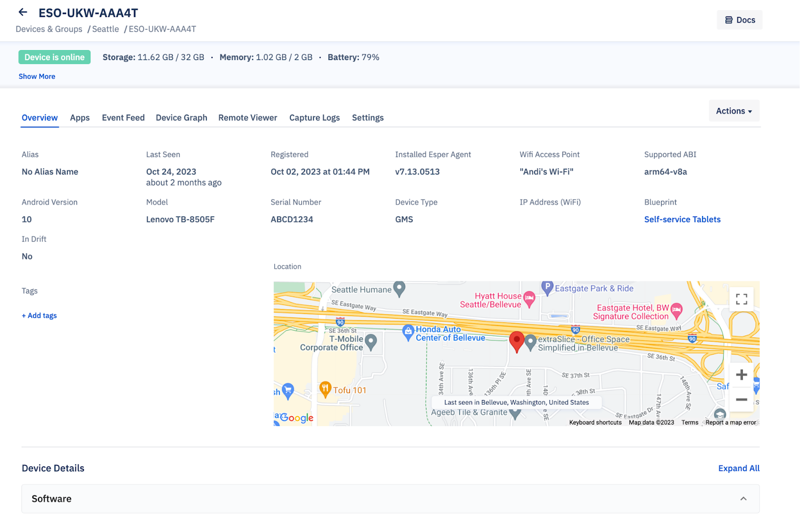Click the Honda Auto Center map marker

click(x=408, y=331)
